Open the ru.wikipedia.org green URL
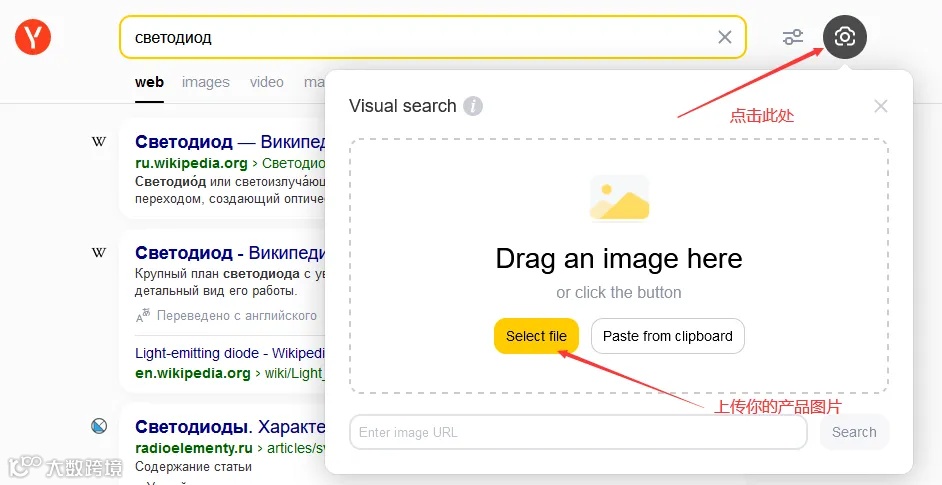 191,163
